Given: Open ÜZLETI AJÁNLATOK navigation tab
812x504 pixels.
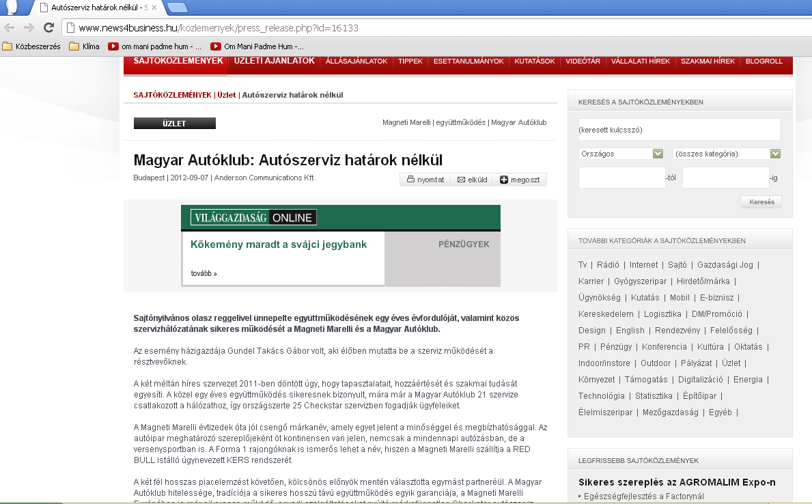Looking at the screenshot, I should tap(274, 61).
